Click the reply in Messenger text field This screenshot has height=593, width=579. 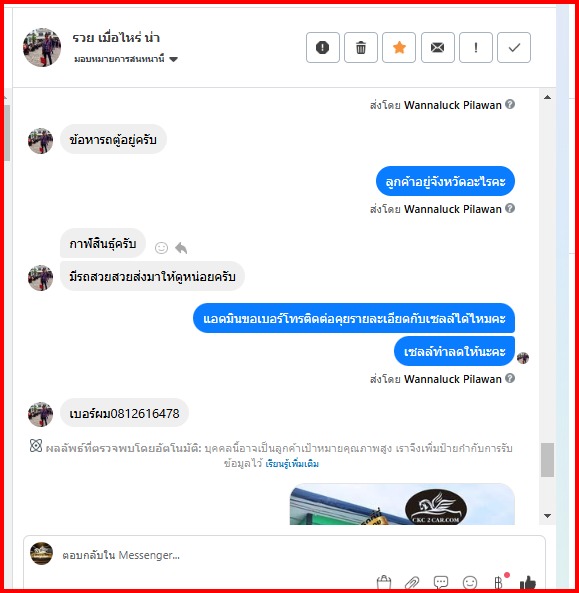284,555
